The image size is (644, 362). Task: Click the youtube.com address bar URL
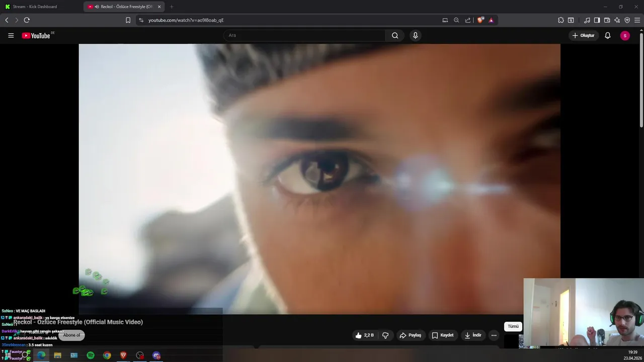pyautogui.click(x=186, y=20)
